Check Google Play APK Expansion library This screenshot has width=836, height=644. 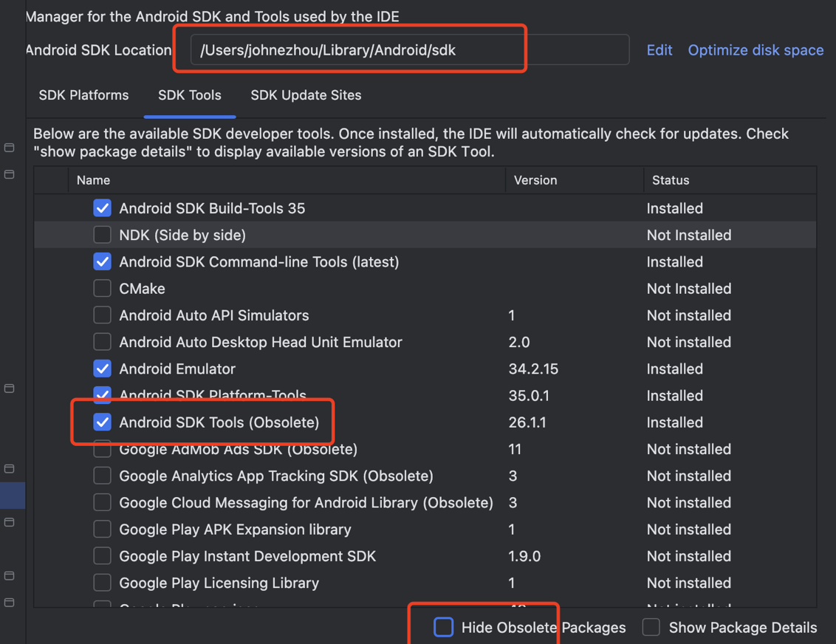(103, 530)
